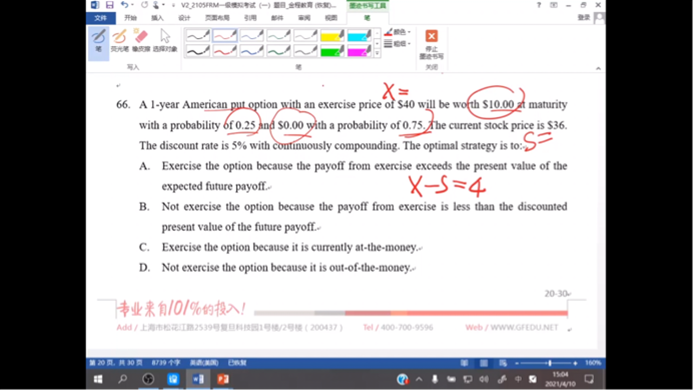Open the File (文件) tab
Viewport: 693px width, 390px height.
coord(100,18)
